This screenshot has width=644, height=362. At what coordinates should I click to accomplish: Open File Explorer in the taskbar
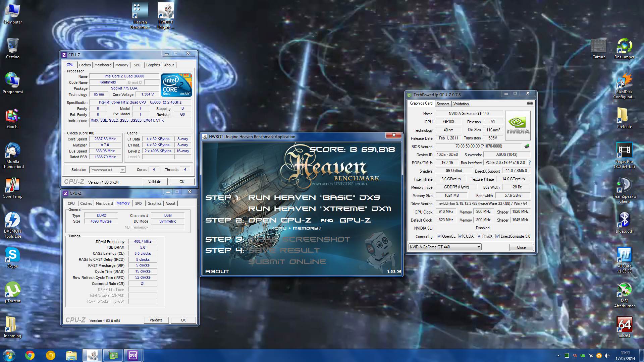pos(71,355)
